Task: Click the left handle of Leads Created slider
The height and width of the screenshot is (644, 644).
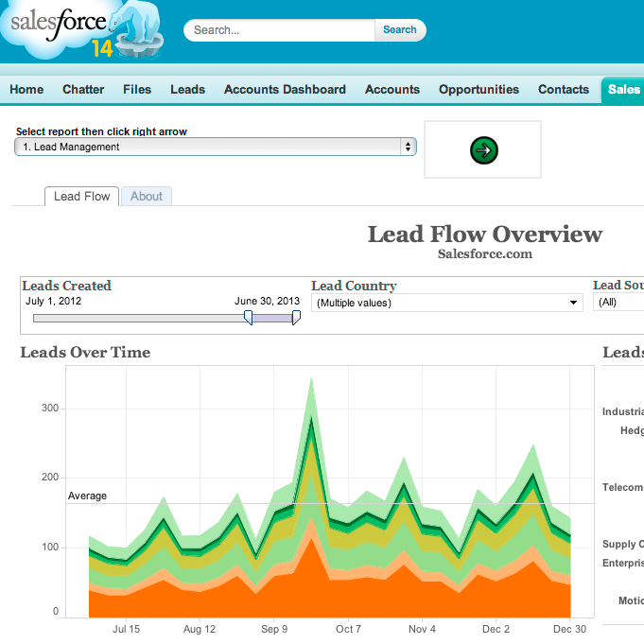Action: [x=248, y=318]
